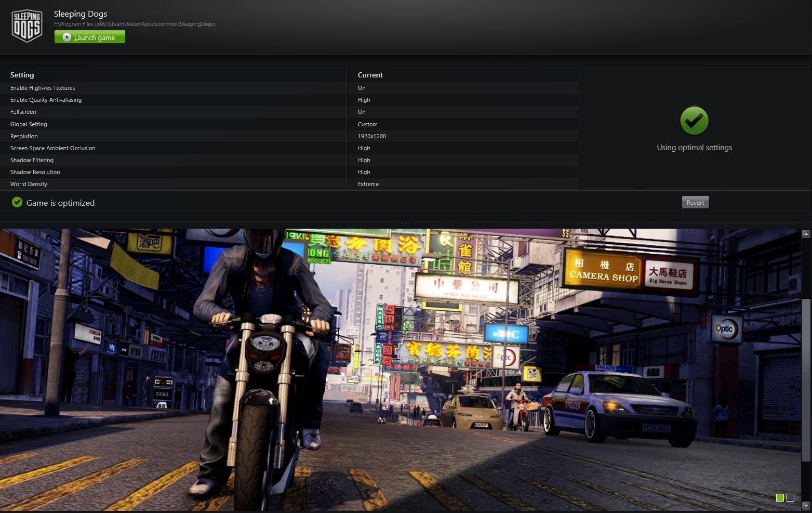This screenshot has height=513, width=812.
Task: Click the scrollbar down arrow
Action: tap(806, 505)
